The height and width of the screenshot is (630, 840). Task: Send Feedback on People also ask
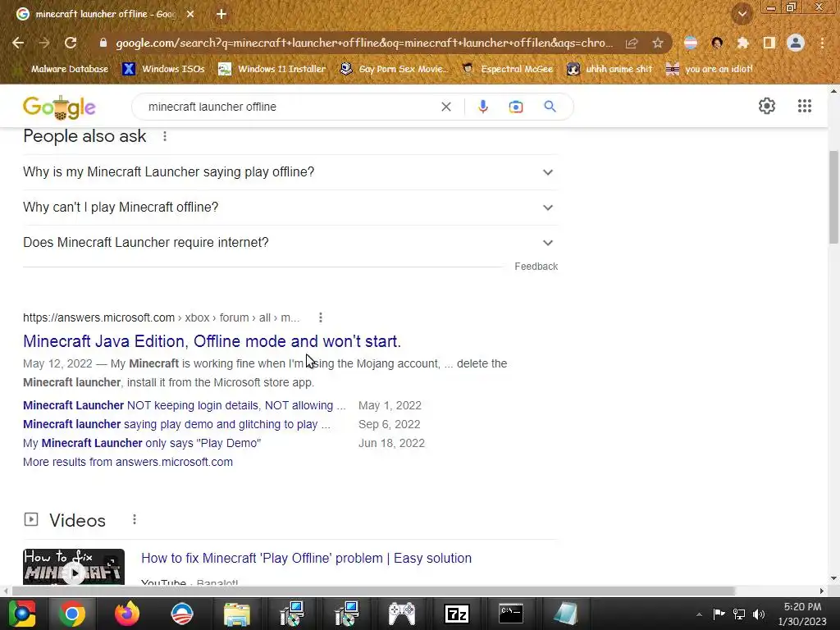(x=536, y=267)
